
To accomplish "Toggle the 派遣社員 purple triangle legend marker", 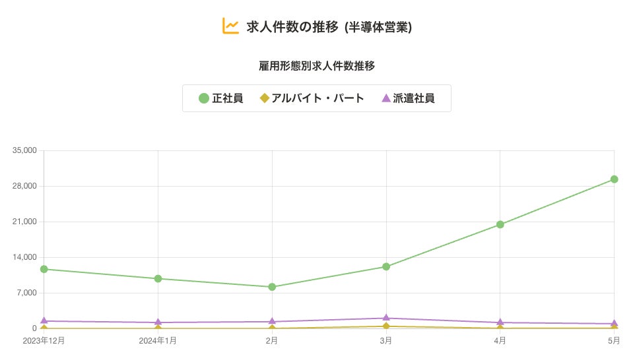I will pyautogui.click(x=386, y=98).
